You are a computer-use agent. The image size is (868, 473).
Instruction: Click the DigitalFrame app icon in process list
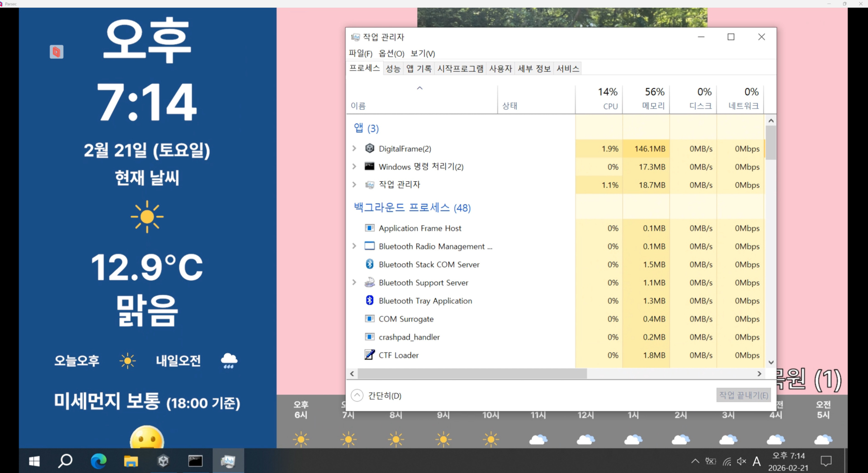click(370, 148)
